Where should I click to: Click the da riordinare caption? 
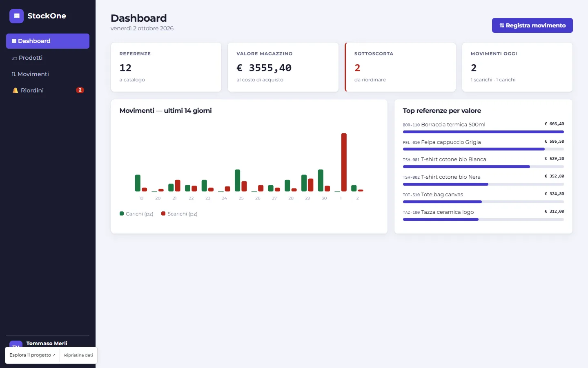[x=370, y=80]
